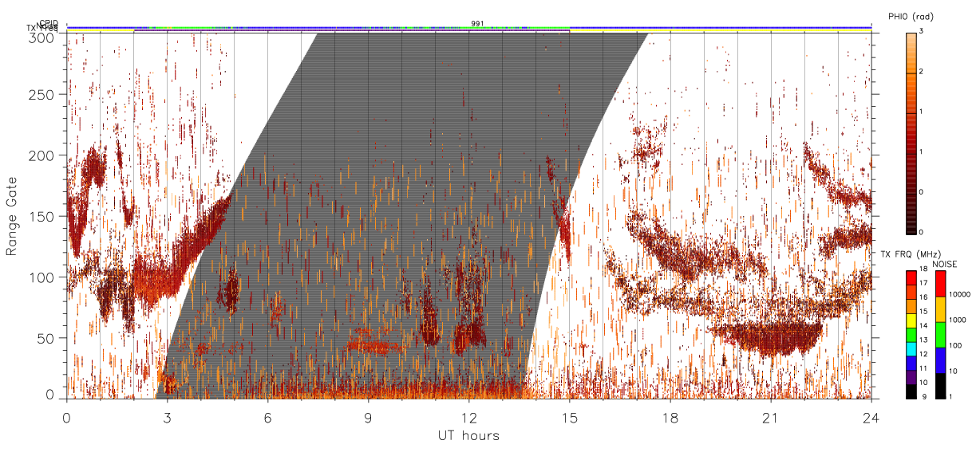Click the PHI0 gradient colorbar
The image size is (980, 452).
911,133
